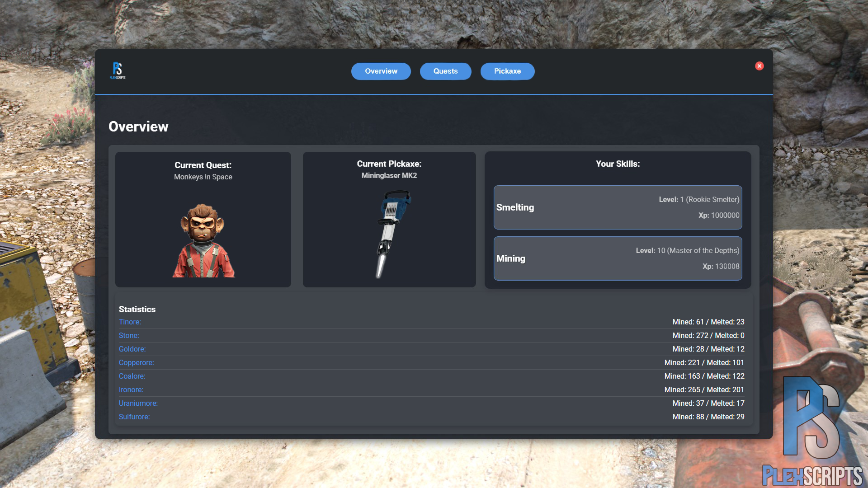Image resolution: width=868 pixels, height=488 pixels.
Task: Click the Overview page heading
Action: (138, 127)
